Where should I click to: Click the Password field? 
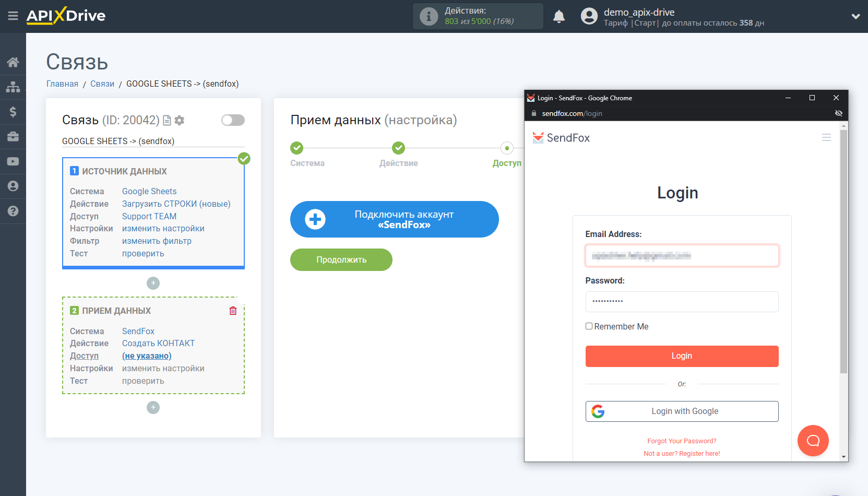click(x=682, y=301)
